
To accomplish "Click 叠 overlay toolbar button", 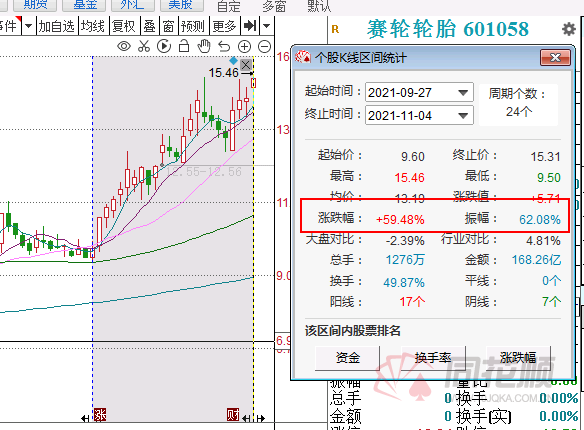I will (149, 26).
